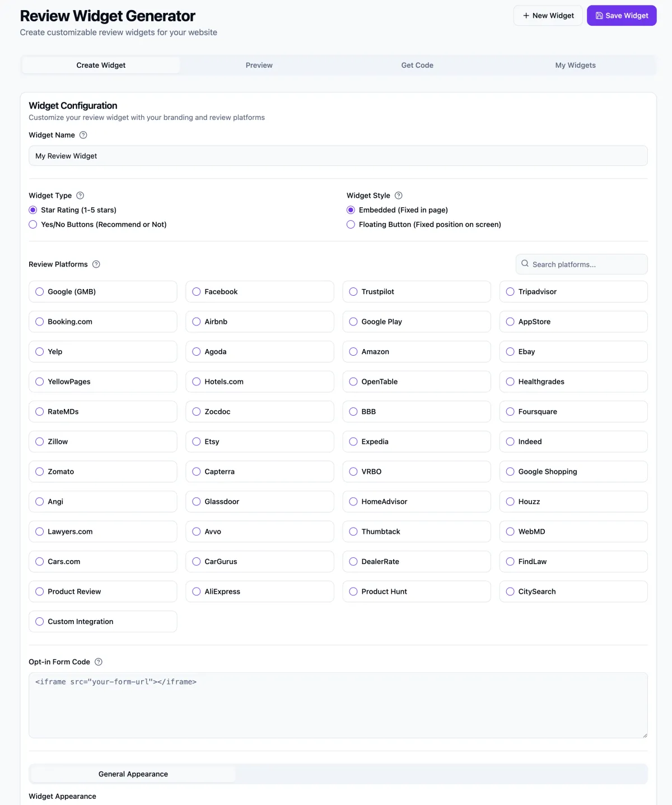Select the Zocdoc platform option
The height and width of the screenshot is (805, 672).
(260, 412)
